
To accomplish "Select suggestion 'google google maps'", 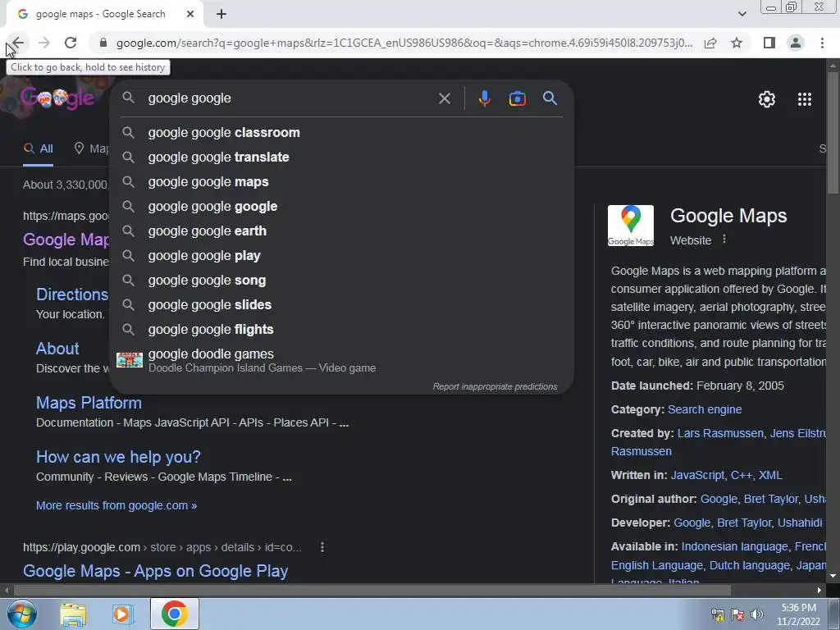I will [342, 181].
